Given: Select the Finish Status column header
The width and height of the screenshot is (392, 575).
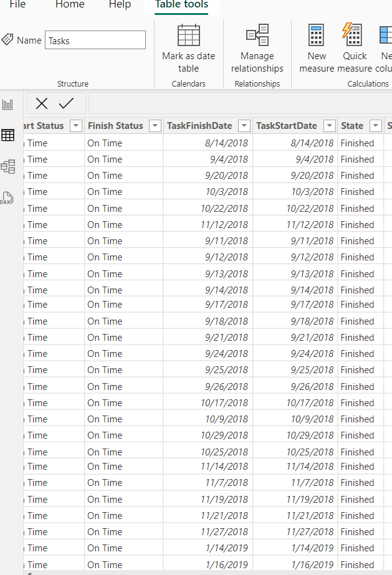Looking at the screenshot, I should click(115, 126).
